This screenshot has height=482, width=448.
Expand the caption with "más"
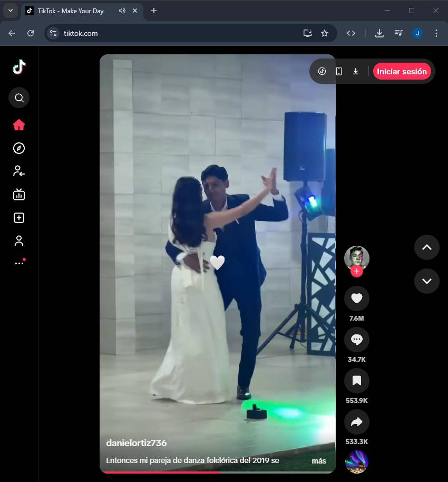318,461
